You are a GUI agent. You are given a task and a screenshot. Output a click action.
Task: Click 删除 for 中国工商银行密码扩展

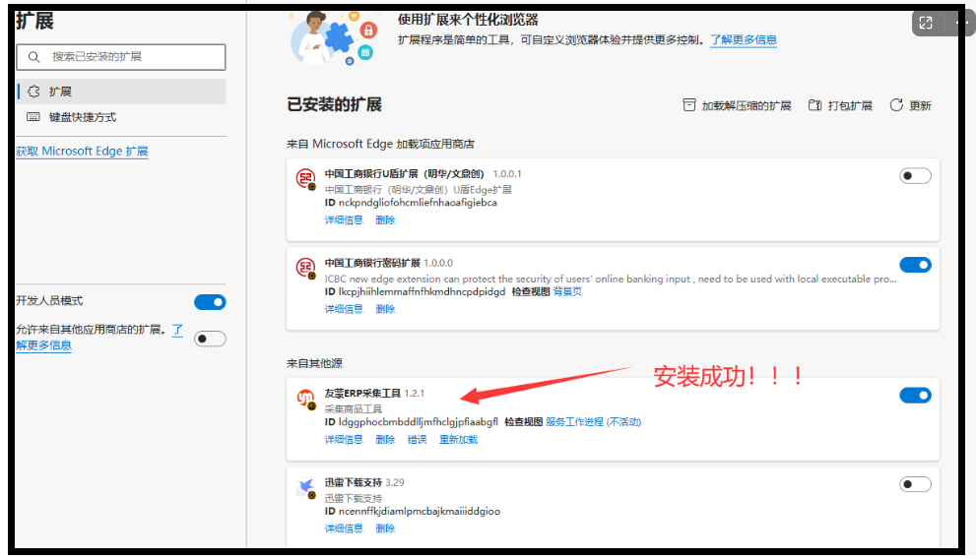tap(385, 309)
